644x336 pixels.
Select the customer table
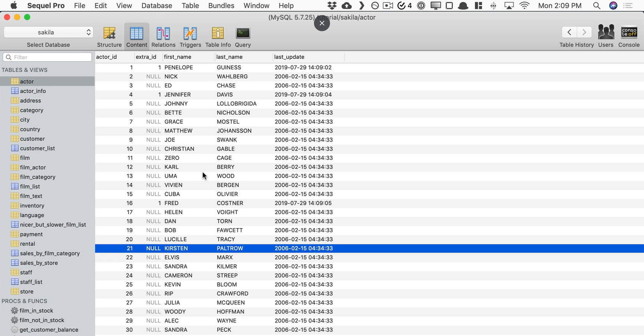(47, 139)
